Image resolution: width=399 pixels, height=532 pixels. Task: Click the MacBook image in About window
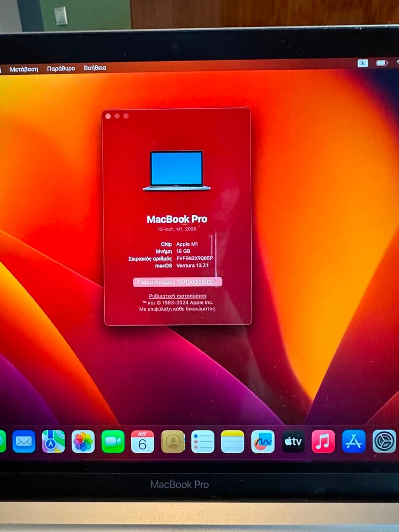coord(177,170)
